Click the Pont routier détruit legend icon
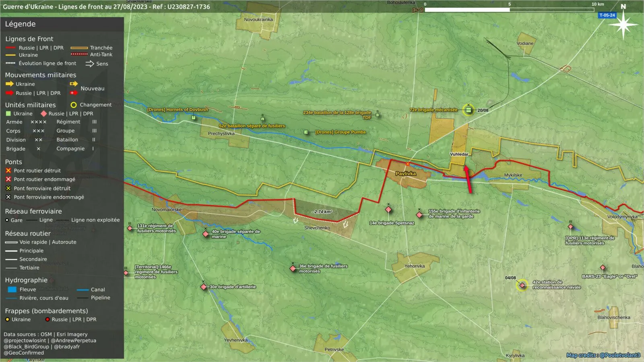The image size is (644, 362). [8, 171]
